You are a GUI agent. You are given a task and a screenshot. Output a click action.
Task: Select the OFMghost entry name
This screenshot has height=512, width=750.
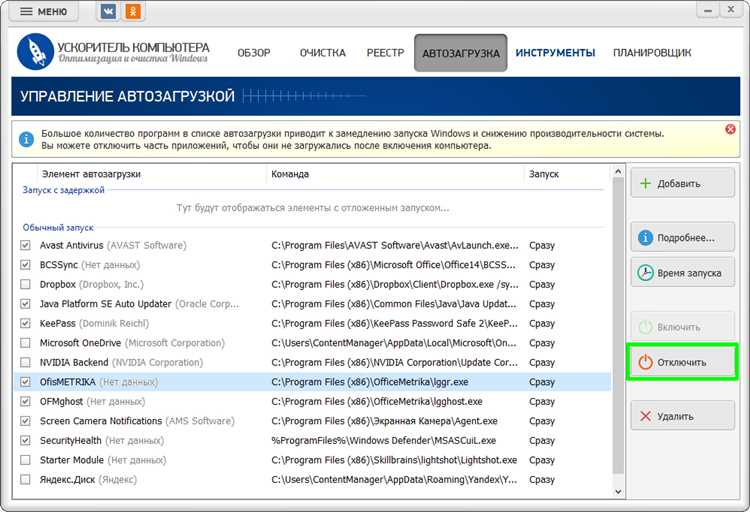tap(61, 401)
